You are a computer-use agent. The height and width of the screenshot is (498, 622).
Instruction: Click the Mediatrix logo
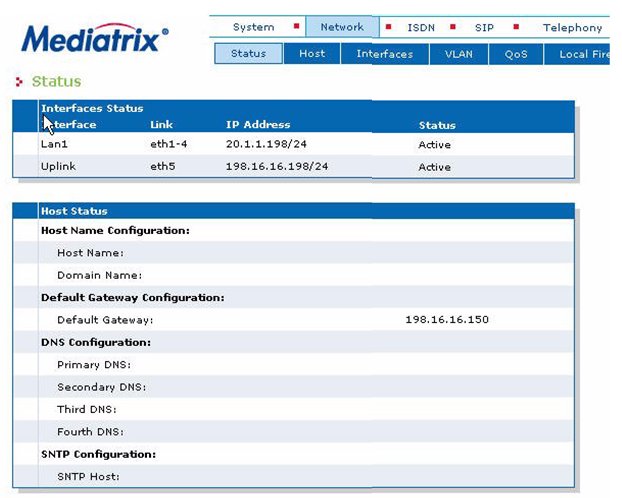tap(95, 38)
